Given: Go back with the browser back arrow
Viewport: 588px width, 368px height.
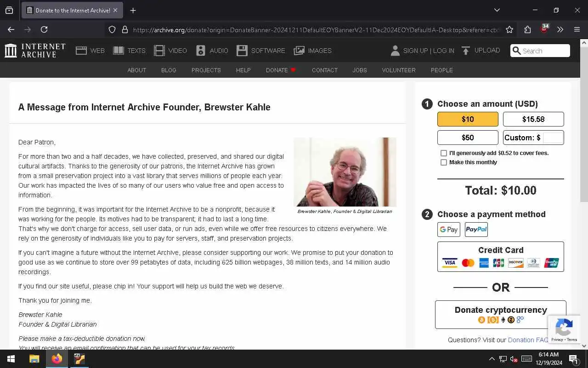Looking at the screenshot, I should click(x=11, y=29).
